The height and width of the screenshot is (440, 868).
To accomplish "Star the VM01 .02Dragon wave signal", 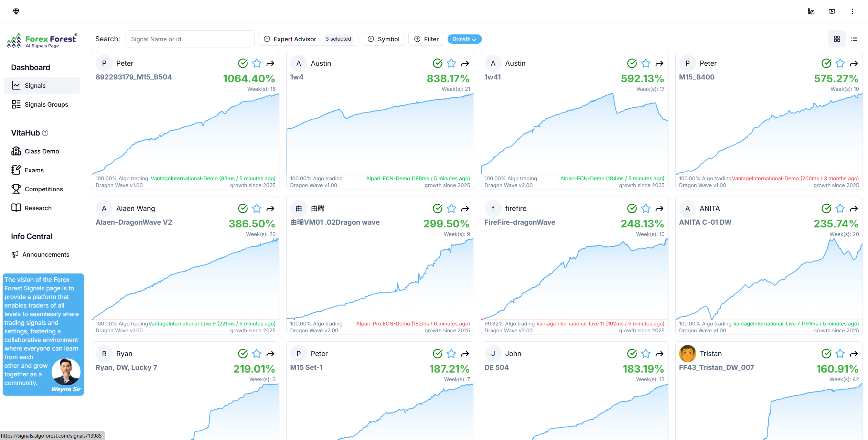I will [451, 208].
